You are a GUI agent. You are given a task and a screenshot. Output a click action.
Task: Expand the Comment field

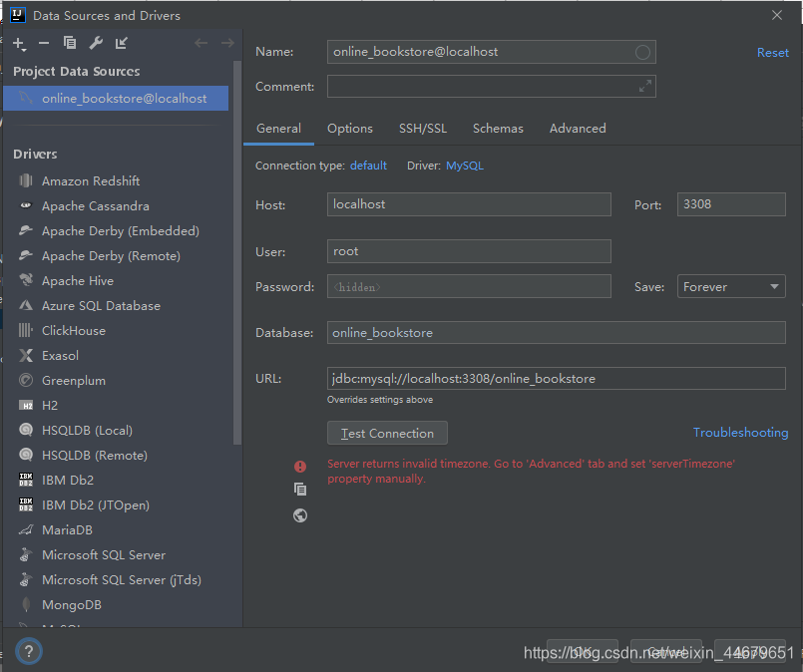point(645,86)
